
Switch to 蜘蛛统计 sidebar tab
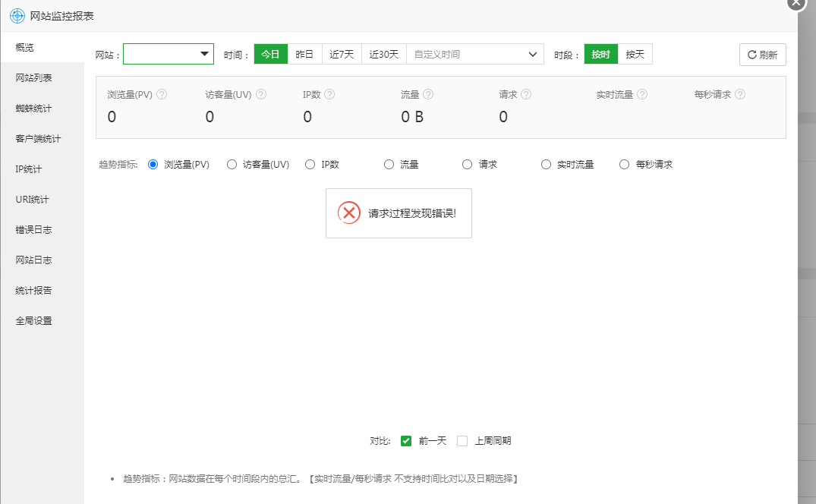pyautogui.click(x=33, y=108)
